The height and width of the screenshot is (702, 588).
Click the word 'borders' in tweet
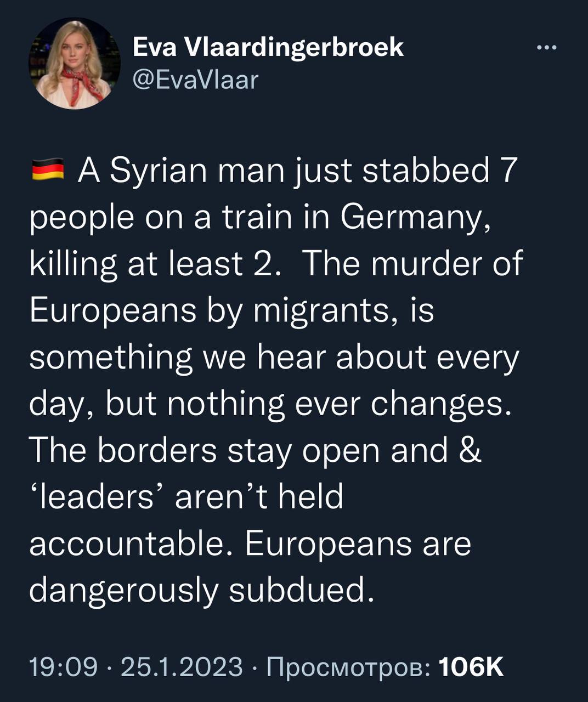point(158,451)
